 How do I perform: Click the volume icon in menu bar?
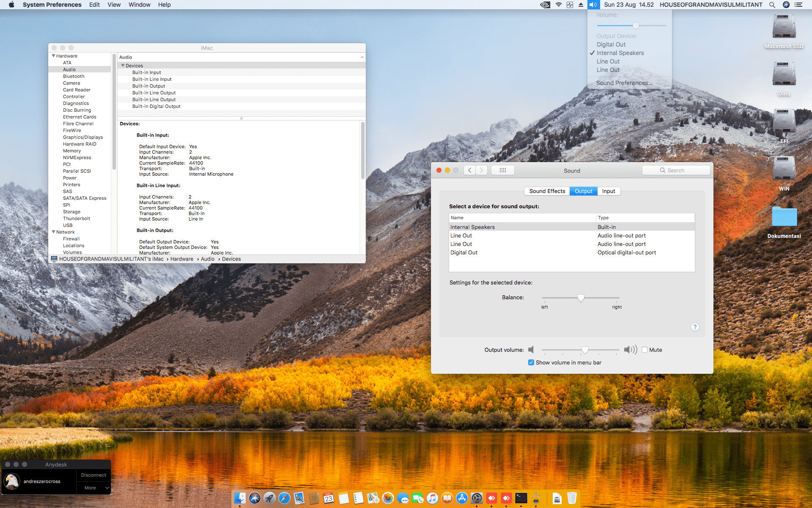(x=593, y=5)
